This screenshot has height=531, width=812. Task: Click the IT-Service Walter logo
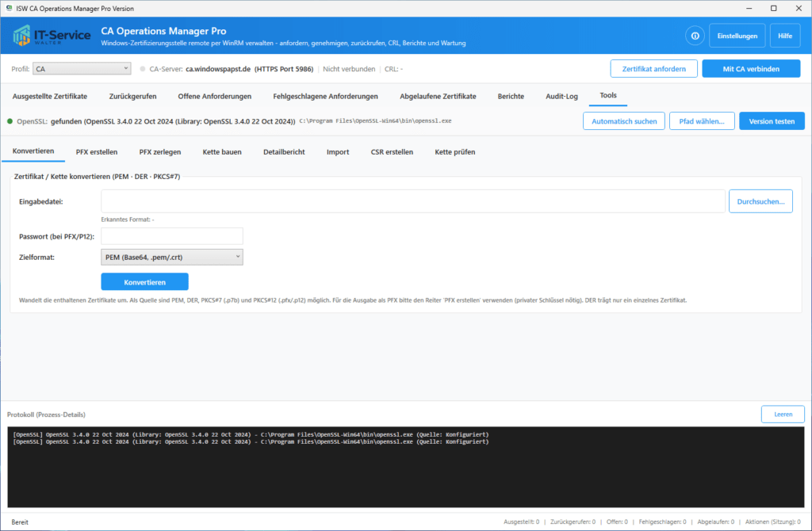pos(52,36)
